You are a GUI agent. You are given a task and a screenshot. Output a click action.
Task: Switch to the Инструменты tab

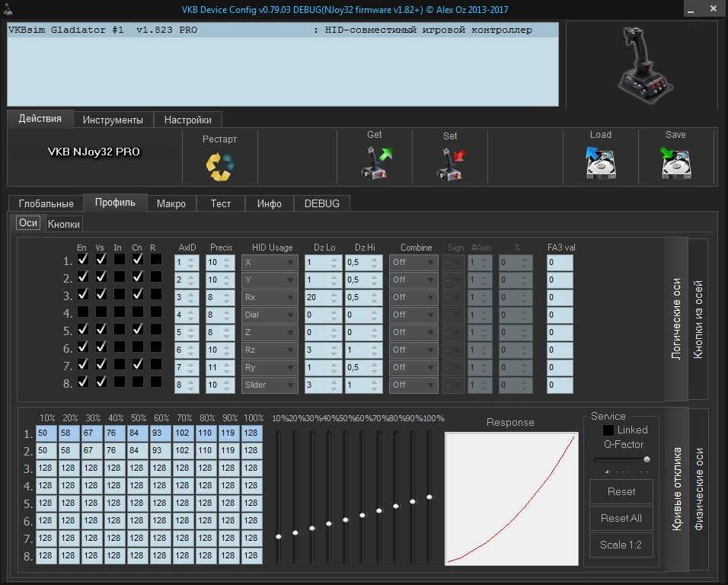(113, 120)
